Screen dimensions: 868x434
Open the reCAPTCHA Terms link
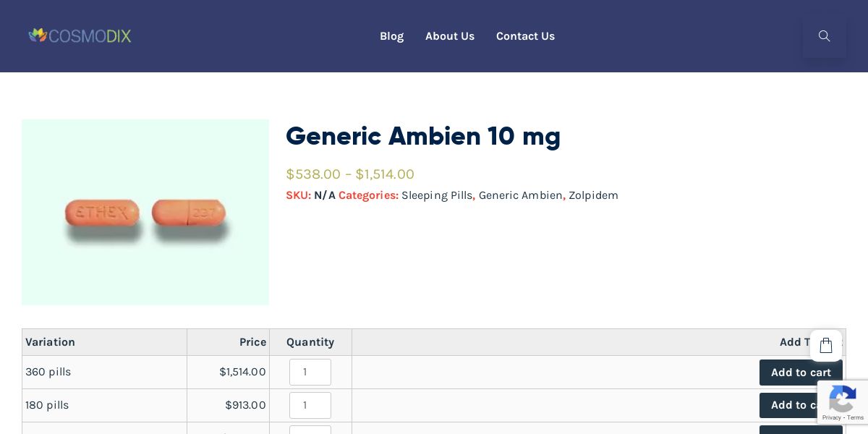pyautogui.click(x=855, y=417)
